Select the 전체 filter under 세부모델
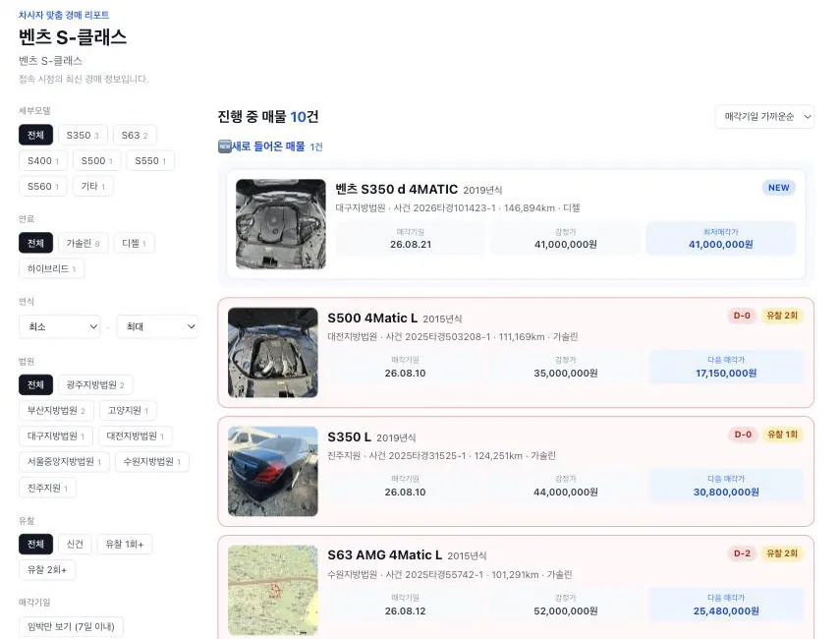The width and height of the screenshot is (840, 639). pyautogui.click(x=35, y=135)
